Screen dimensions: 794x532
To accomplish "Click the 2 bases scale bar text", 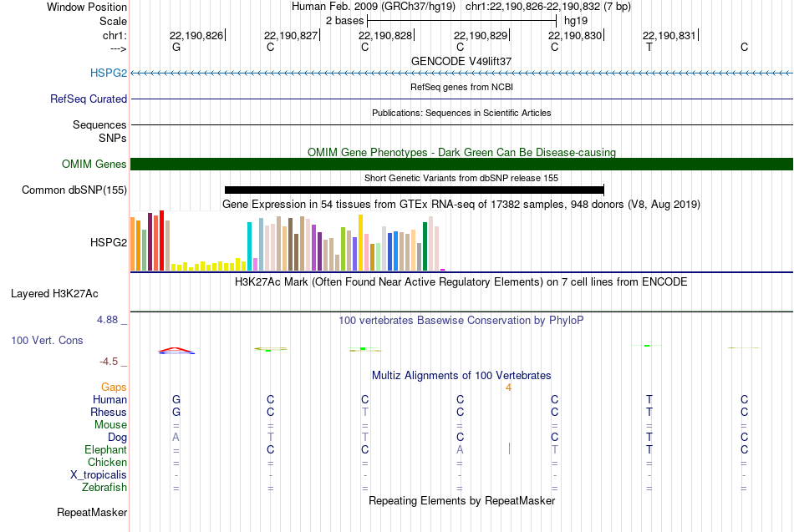I will (345, 21).
